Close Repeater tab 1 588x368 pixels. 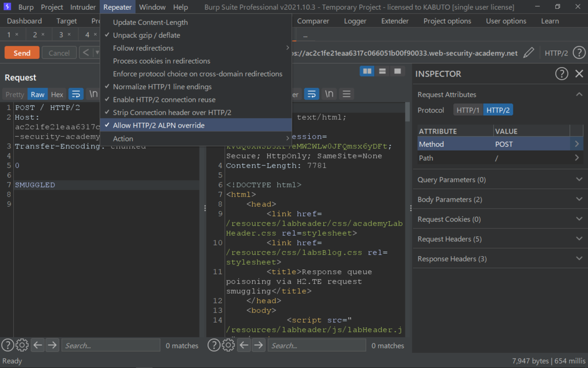point(17,34)
